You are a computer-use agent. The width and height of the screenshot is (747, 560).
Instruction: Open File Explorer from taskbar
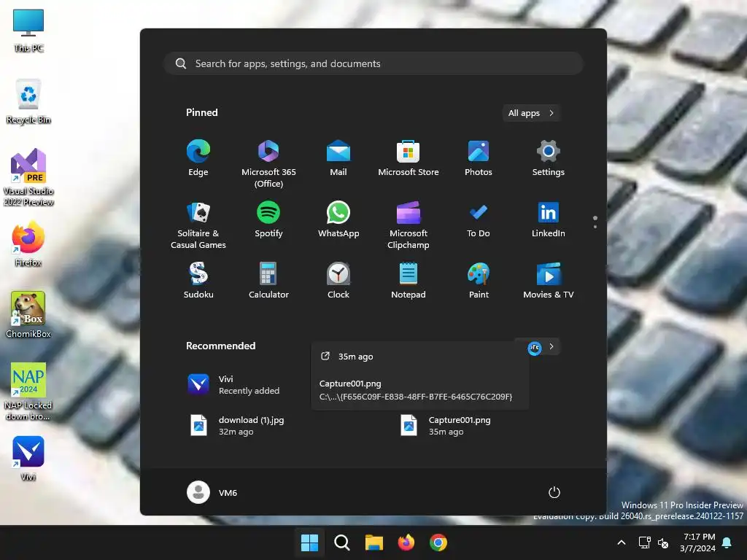point(374,542)
